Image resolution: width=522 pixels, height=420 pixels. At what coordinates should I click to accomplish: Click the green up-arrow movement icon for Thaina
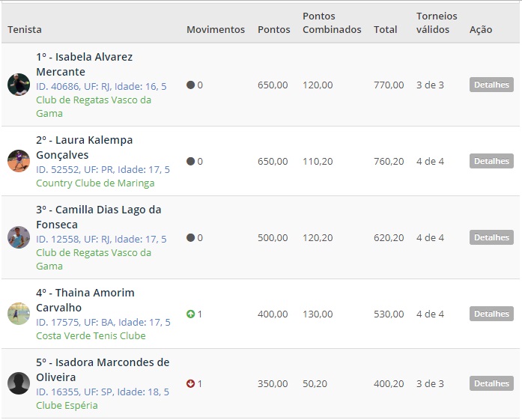pos(190,314)
